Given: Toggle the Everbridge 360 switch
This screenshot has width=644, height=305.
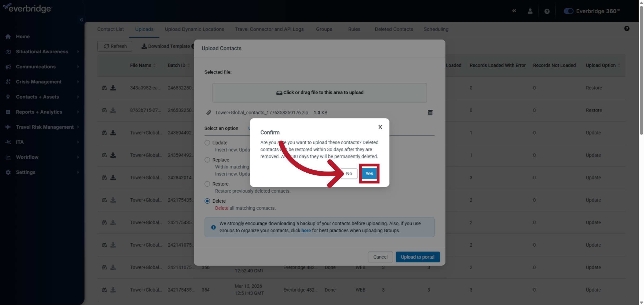Looking at the screenshot, I should click(568, 11).
